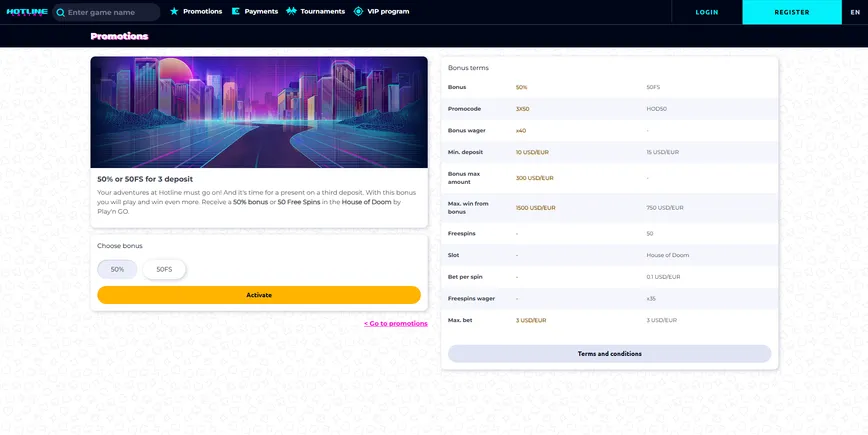Open the EN language selector
This screenshot has width=868, height=435.
tap(855, 12)
